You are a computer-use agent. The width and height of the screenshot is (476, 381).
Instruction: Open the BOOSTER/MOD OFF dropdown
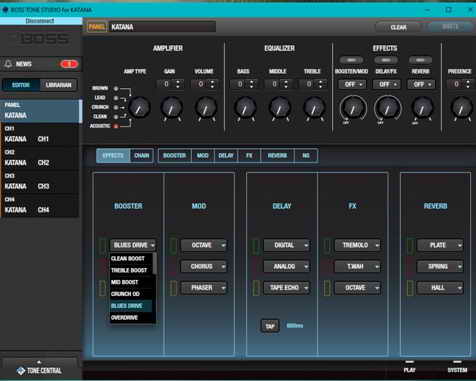click(x=352, y=84)
